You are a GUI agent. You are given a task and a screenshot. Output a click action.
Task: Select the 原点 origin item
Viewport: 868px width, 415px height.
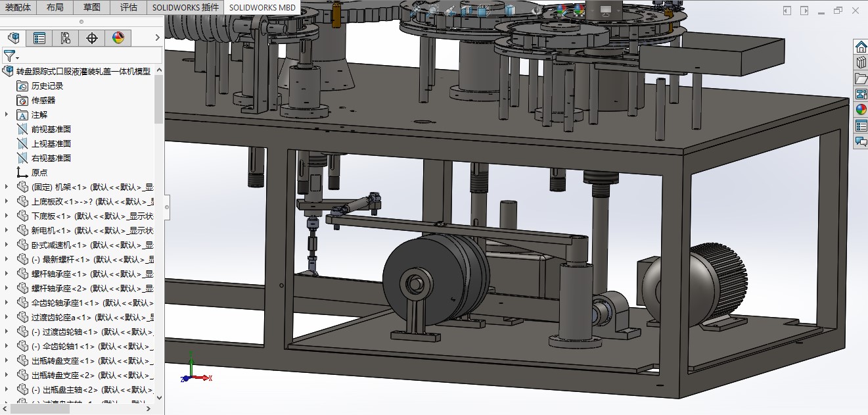click(x=39, y=173)
